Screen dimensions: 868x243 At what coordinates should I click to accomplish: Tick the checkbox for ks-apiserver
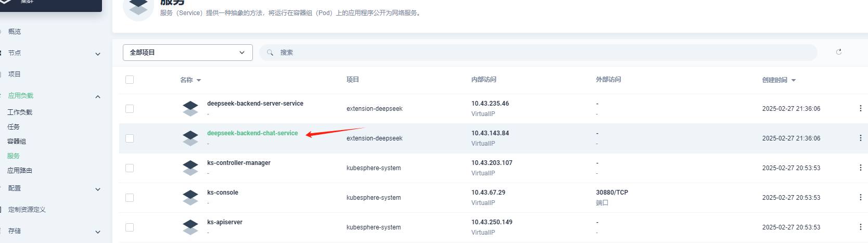130,227
